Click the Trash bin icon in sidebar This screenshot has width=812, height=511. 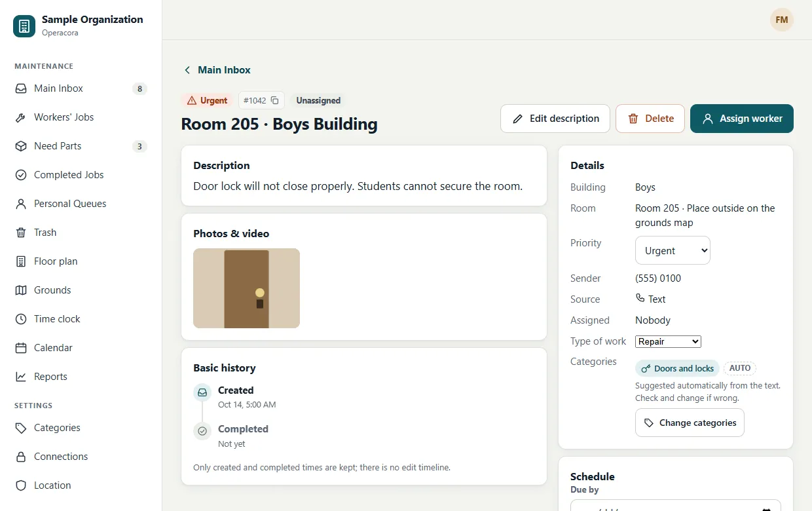click(21, 233)
